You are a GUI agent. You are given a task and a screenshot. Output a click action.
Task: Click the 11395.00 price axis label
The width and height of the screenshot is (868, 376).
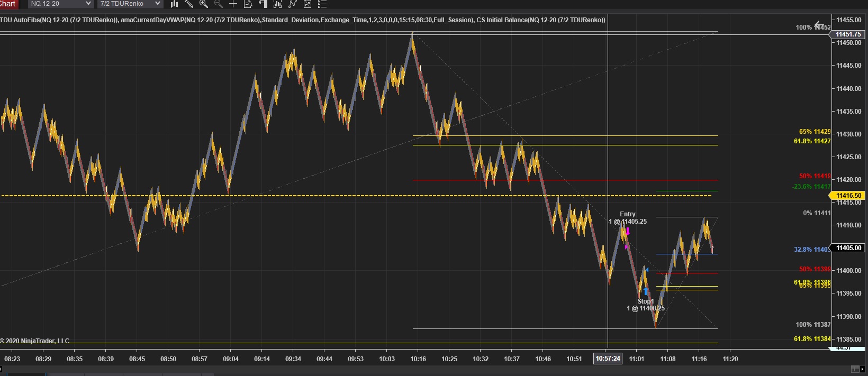848,294
